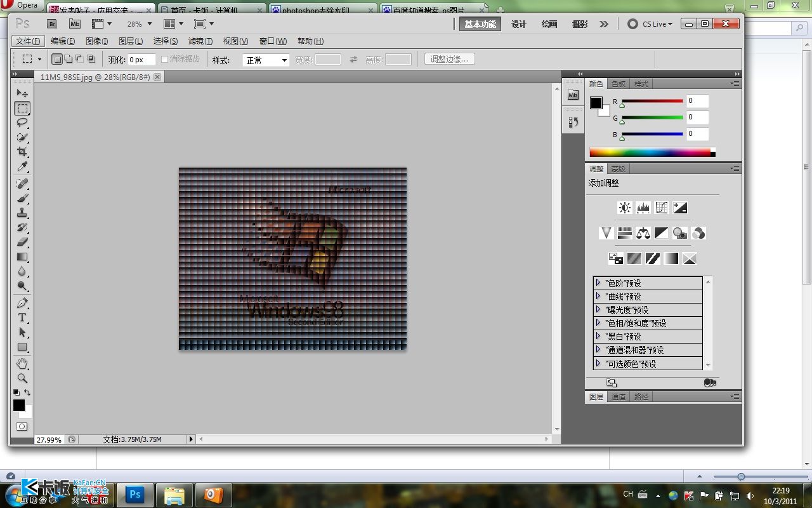Switch to the 色板 swatches tab
This screenshot has height=508, width=812.
(619, 84)
